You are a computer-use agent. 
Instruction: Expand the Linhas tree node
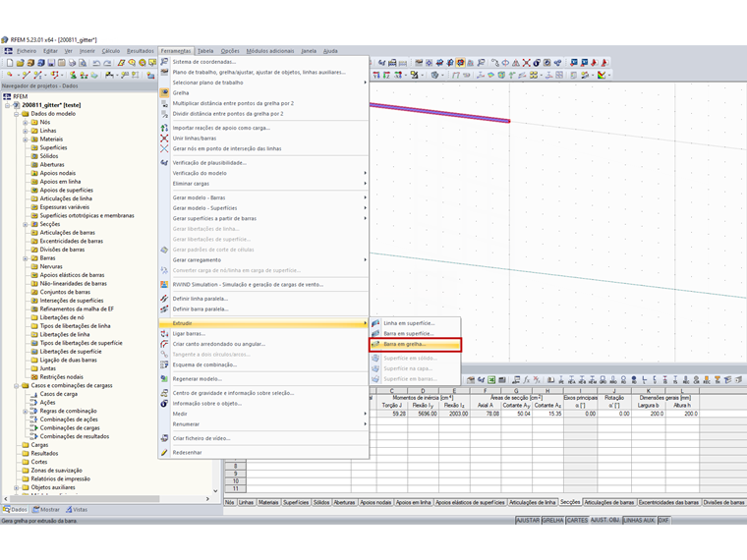pos(26,131)
